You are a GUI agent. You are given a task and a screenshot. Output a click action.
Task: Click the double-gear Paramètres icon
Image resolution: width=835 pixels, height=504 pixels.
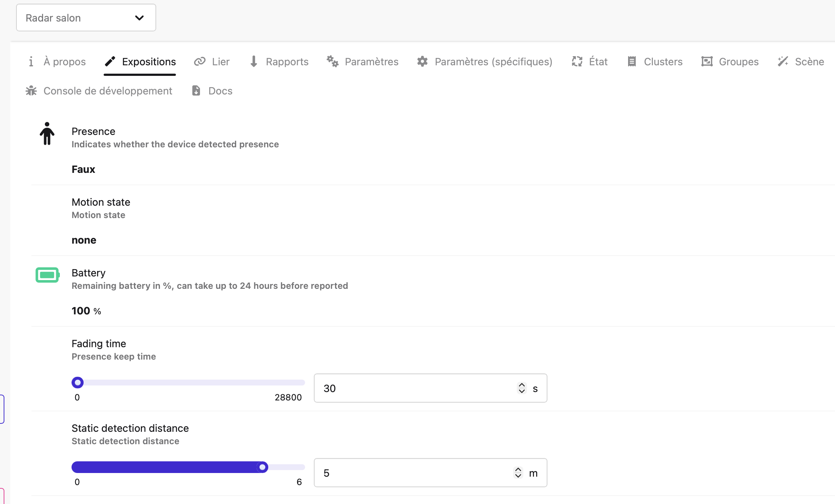point(332,62)
